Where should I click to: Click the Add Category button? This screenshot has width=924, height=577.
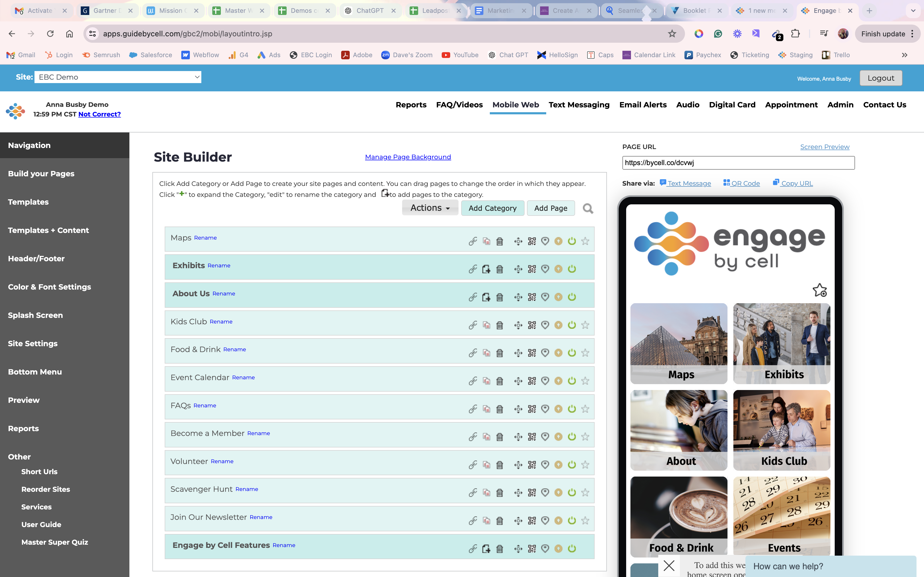pos(492,208)
